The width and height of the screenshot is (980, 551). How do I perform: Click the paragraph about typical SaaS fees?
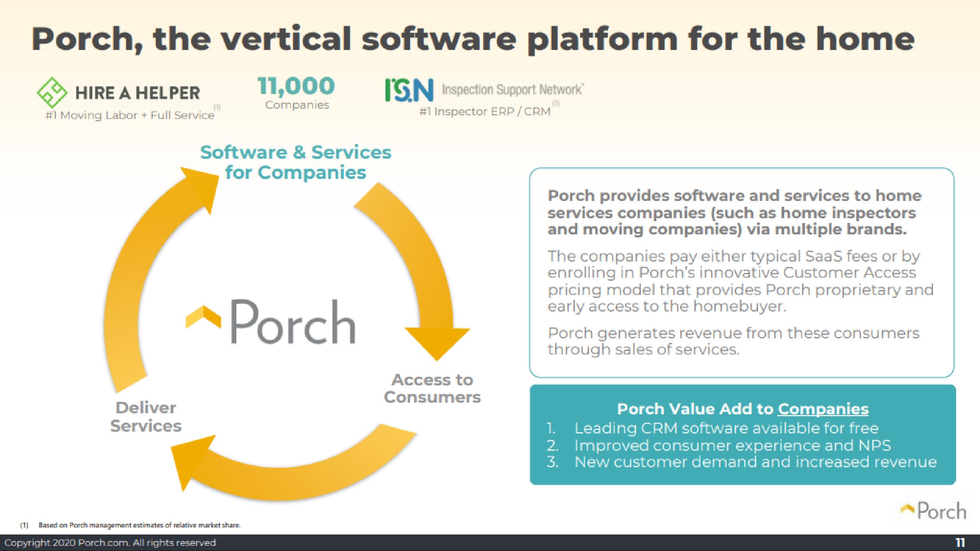pyautogui.click(x=740, y=281)
